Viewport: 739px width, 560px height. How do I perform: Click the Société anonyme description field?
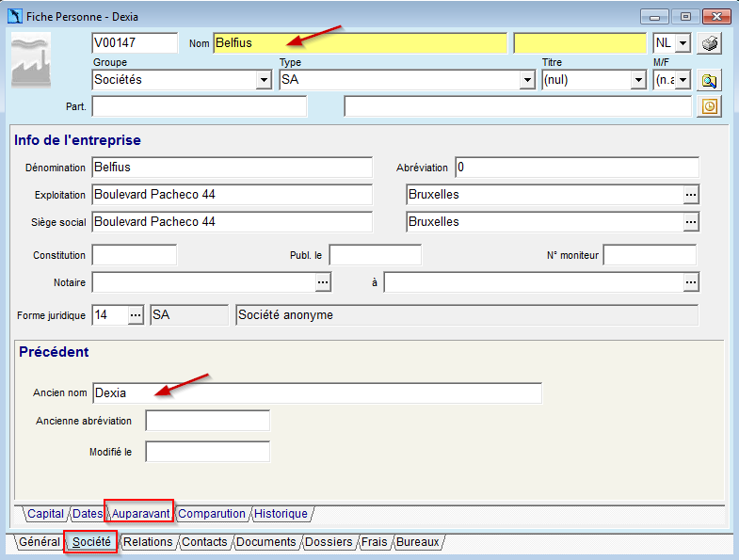(x=467, y=315)
